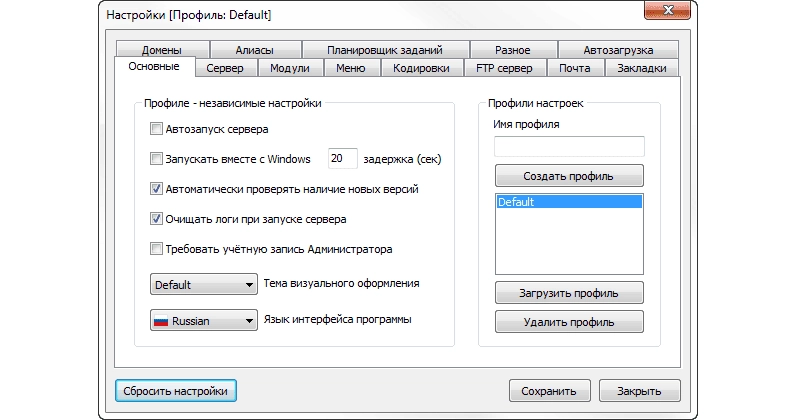The width and height of the screenshot is (796, 420).
Task: Open the Тема визуального оформления dropdown
Action: (204, 284)
